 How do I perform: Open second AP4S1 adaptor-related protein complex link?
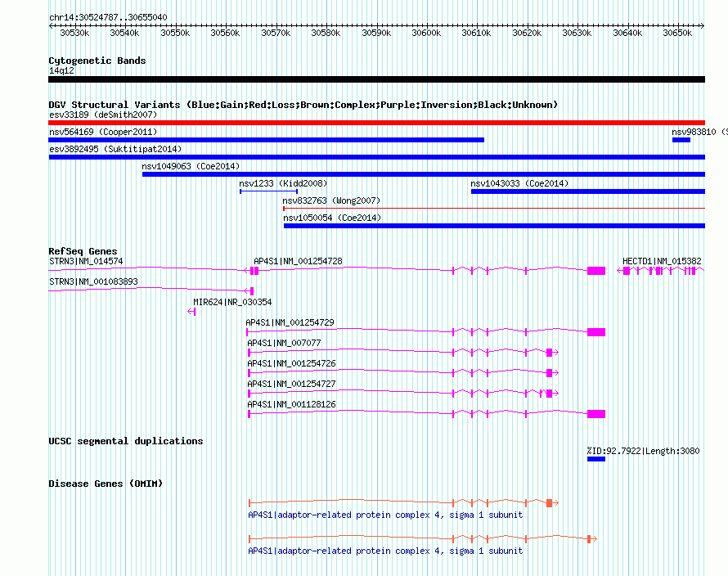(385, 551)
